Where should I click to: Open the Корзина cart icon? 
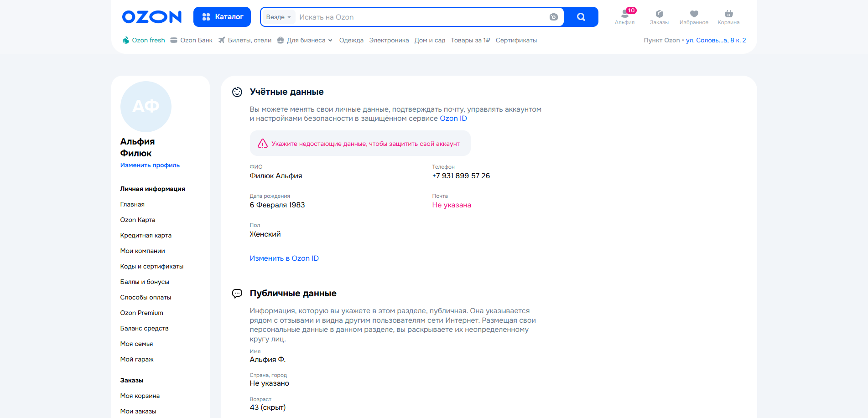coord(728,15)
